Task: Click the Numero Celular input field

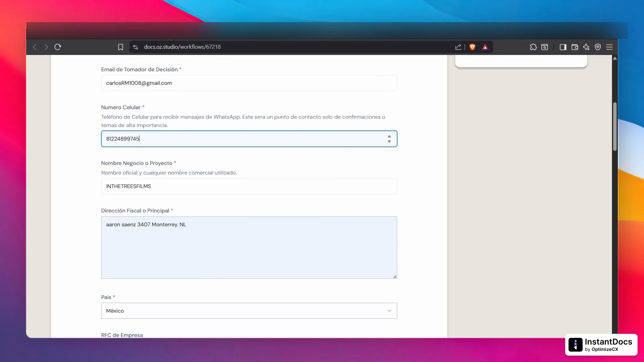Action: tap(249, 139)
